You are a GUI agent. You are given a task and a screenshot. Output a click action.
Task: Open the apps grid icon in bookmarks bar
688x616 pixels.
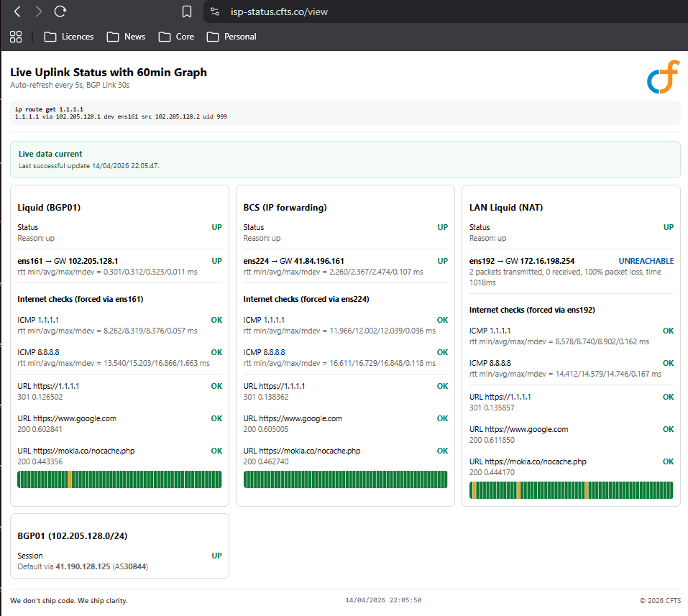pos(16,37)
